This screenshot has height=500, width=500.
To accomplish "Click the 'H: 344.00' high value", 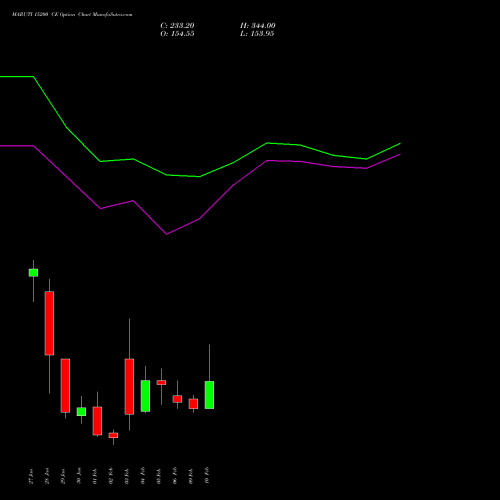I will 258,26.
